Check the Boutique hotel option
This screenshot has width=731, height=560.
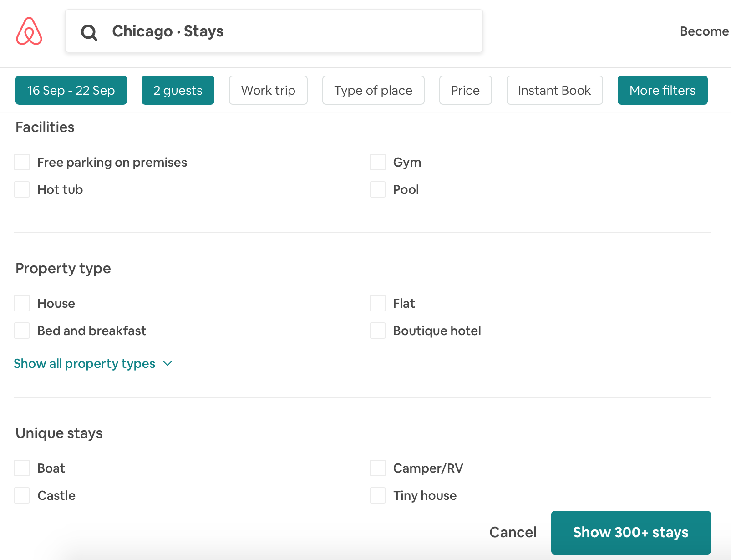pyautogui.click(x=377, y=331)
